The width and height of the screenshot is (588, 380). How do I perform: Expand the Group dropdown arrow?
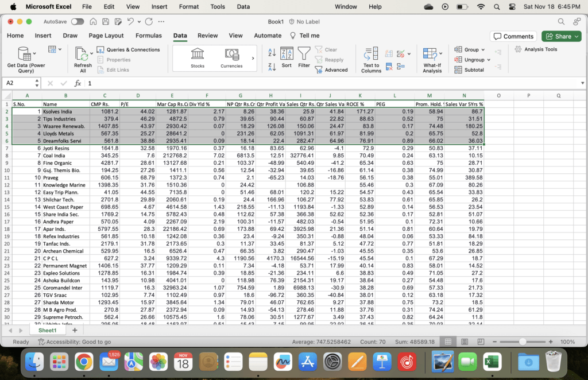[x=483, y=49]
